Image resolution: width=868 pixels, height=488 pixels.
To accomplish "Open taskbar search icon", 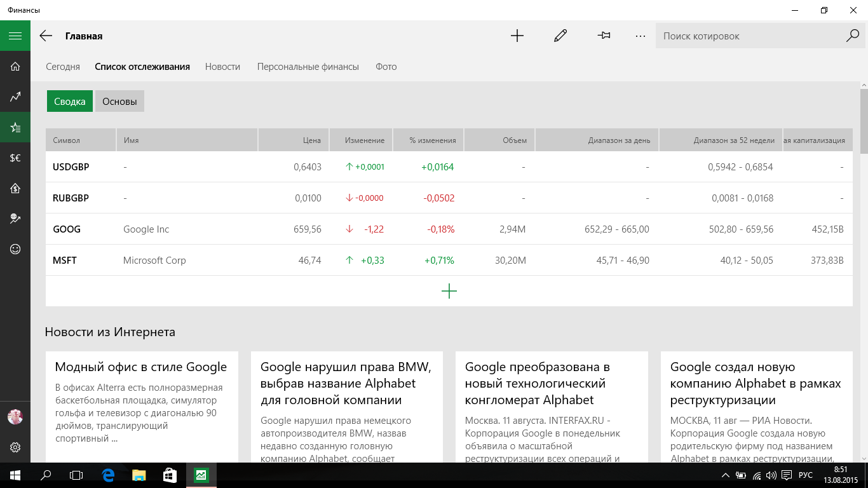I will pyautogui.click(x=46, y=475).
